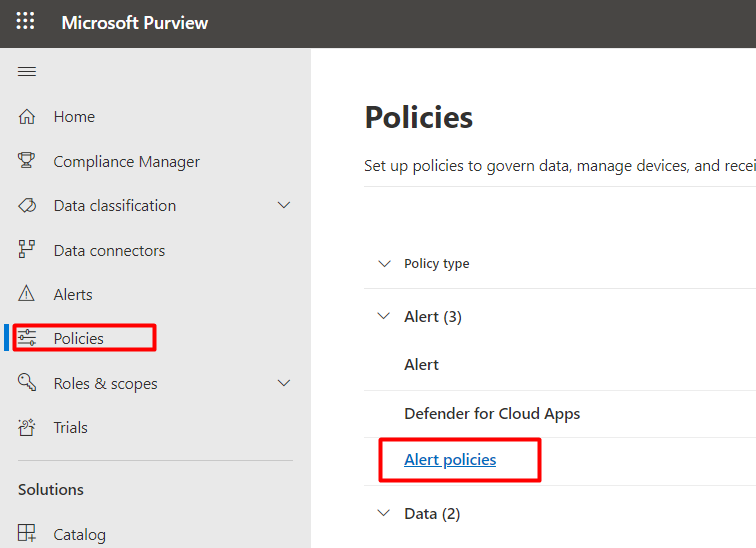Collapse the Data (2) group
This screenshot has height=548, width=756.
tap(383, 513)
